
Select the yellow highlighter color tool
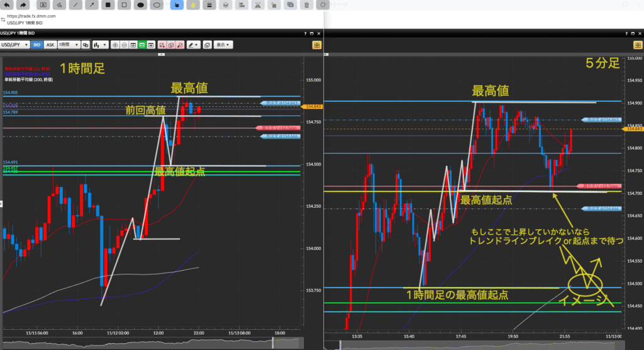tap(193, 4)
